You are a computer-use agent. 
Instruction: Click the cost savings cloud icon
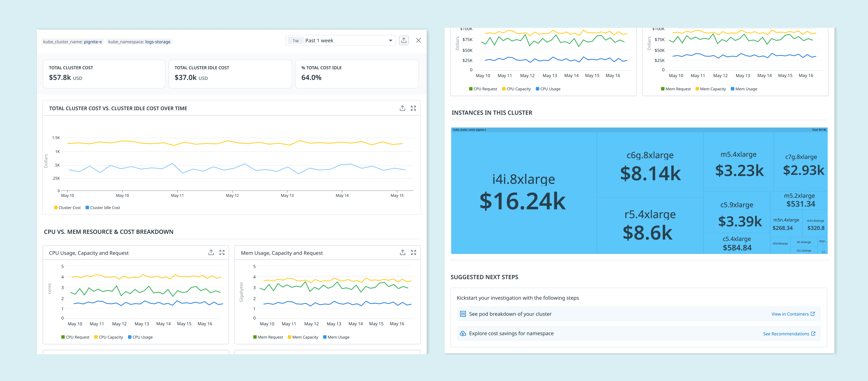pyautogui.click(x=463, y=334)
